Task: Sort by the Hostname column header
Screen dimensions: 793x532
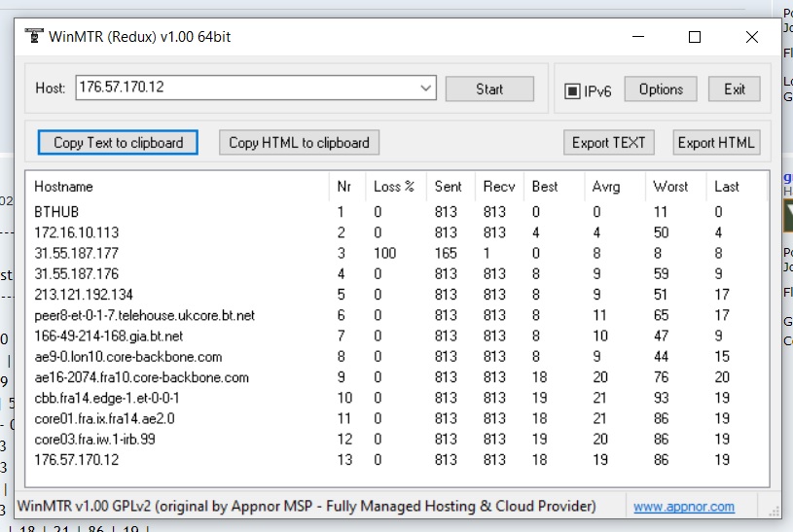Action: tap(63, 187)
